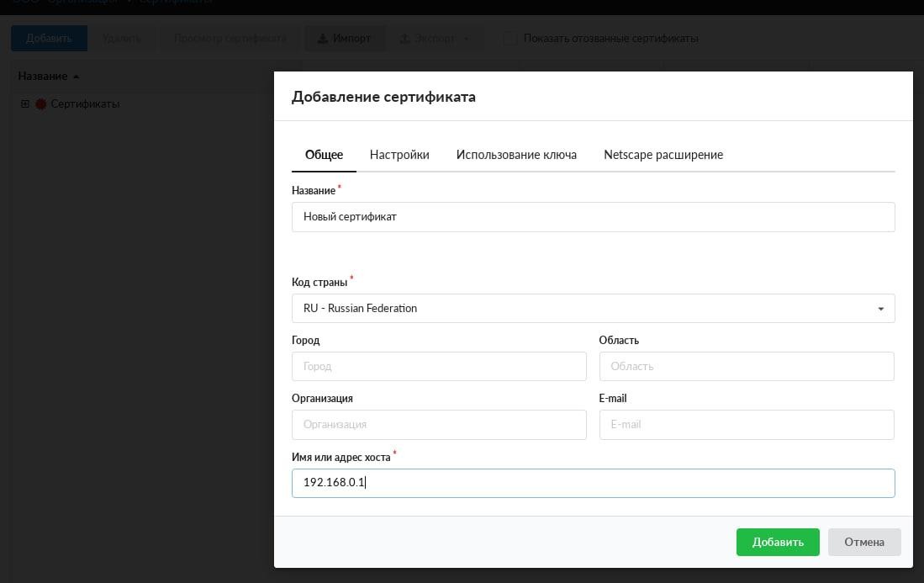Screen dimensions: 924x583
Task: Click the Имя или адрес хоста field
Action: pos(593,483)
